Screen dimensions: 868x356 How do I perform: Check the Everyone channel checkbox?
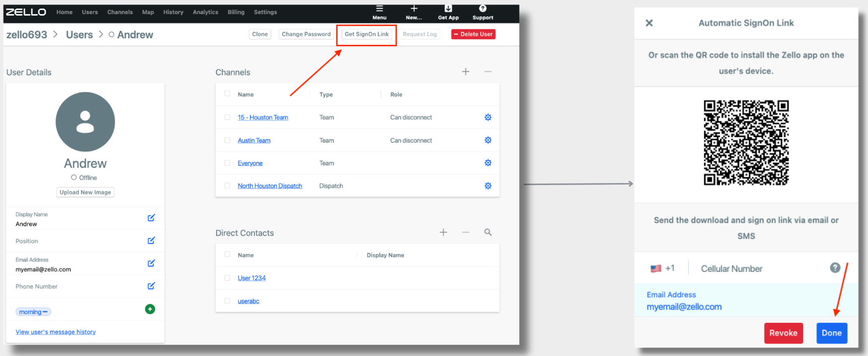[227, 163]
